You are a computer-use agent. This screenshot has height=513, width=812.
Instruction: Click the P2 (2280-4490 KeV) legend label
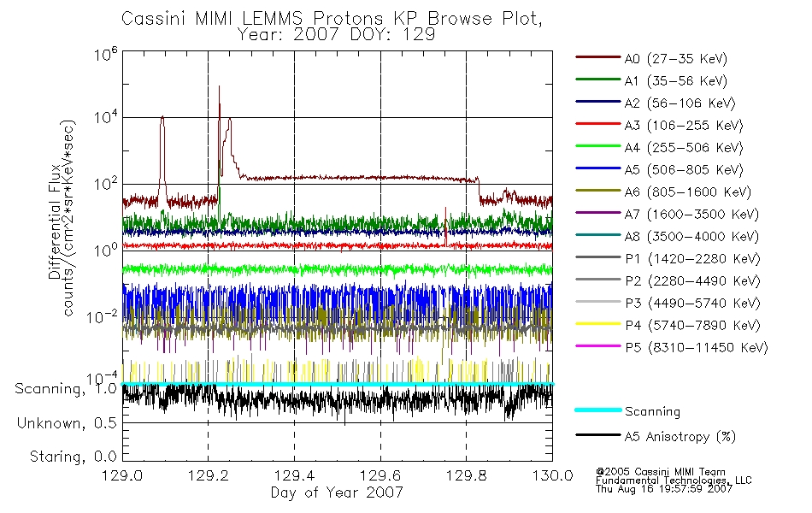click(692, 281)
